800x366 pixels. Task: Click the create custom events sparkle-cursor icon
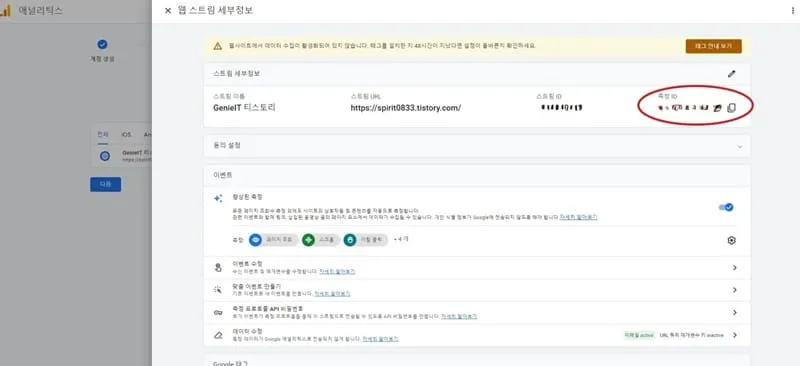pyautogui.click(x=218, y=290)
